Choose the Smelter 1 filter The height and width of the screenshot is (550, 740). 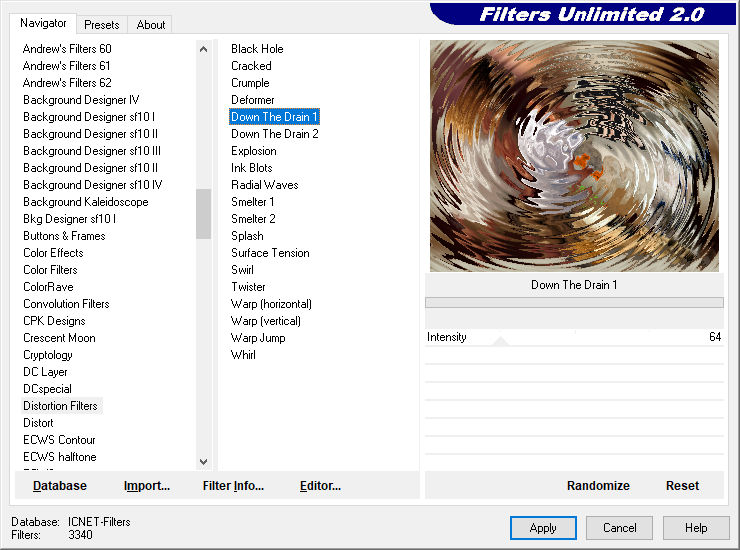[252, 202]
